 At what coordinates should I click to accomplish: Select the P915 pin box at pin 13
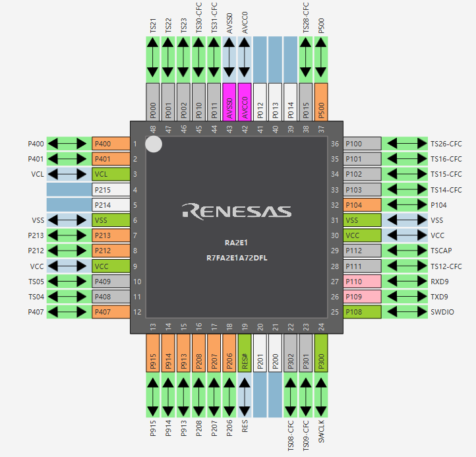(153, 353)
